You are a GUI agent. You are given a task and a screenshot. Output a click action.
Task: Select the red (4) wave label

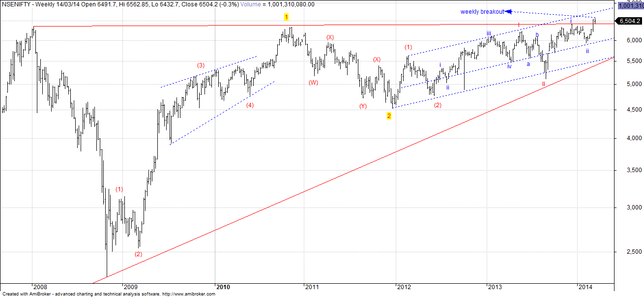click(250, 105)
